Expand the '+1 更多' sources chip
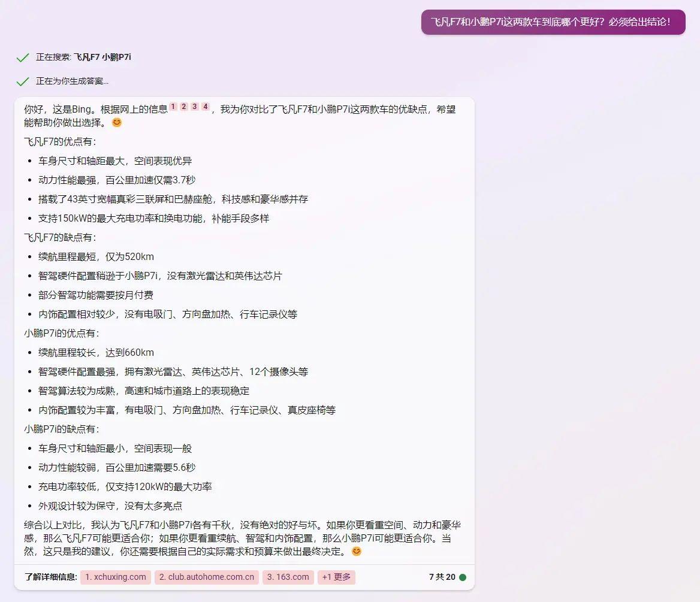This screenshot has width=700, height=602. [336, 577]
